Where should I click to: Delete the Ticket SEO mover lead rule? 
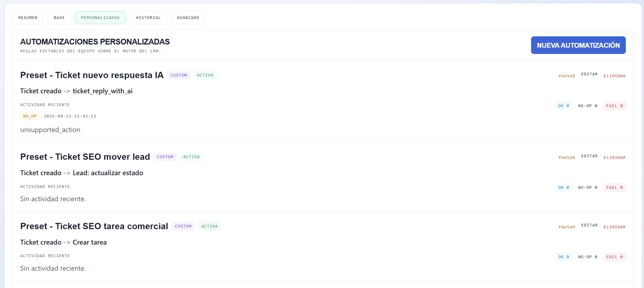pos(614,158)
